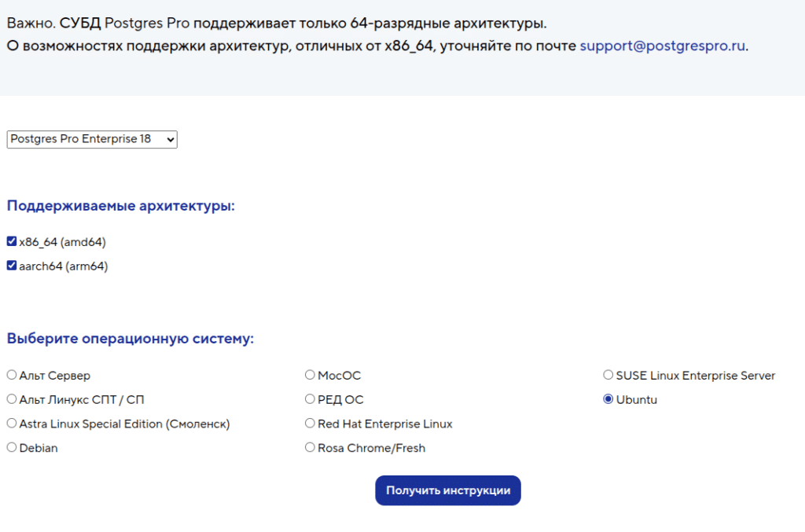The width and height of the screenshot is (805, 532).
Task: Select Rosa Chrome/Fresh operating system
Action: [310, 447]
